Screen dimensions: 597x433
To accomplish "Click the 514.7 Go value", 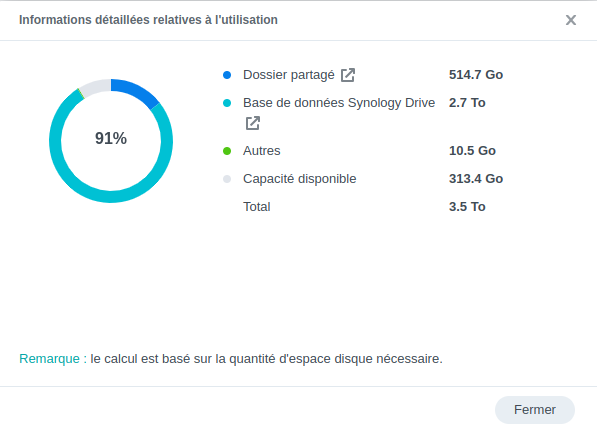I will 476,75.
